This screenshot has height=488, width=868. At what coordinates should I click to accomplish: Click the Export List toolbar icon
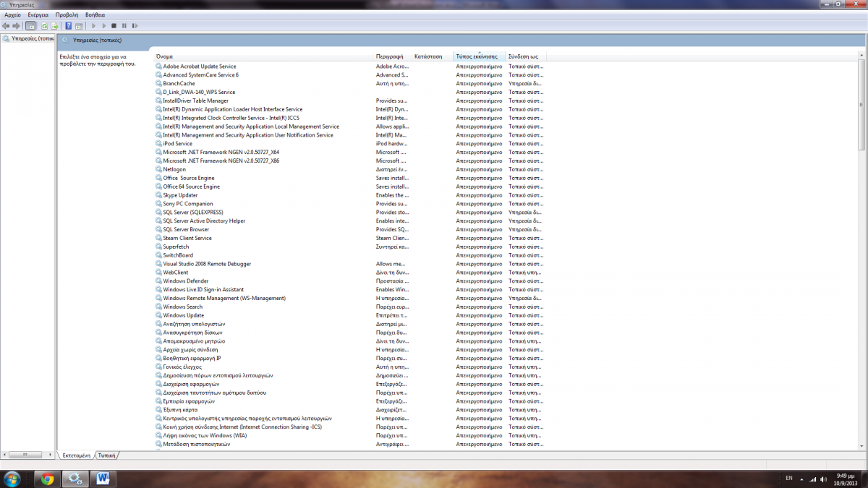54,25
